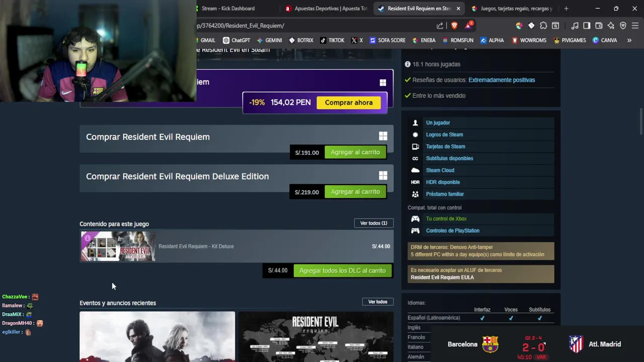Open the extensions puzzle icon
The width and height of the screenshot is (644, 362).
point(543,26)
